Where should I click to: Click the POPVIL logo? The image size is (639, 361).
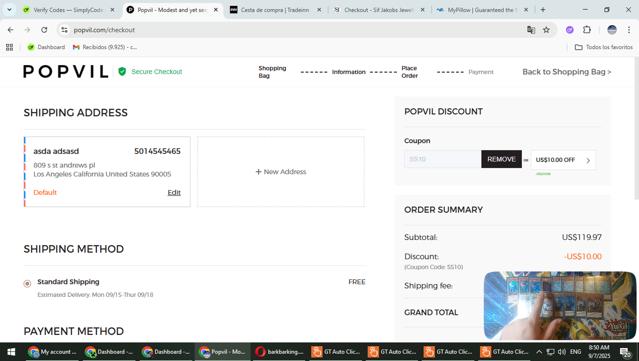66,72
